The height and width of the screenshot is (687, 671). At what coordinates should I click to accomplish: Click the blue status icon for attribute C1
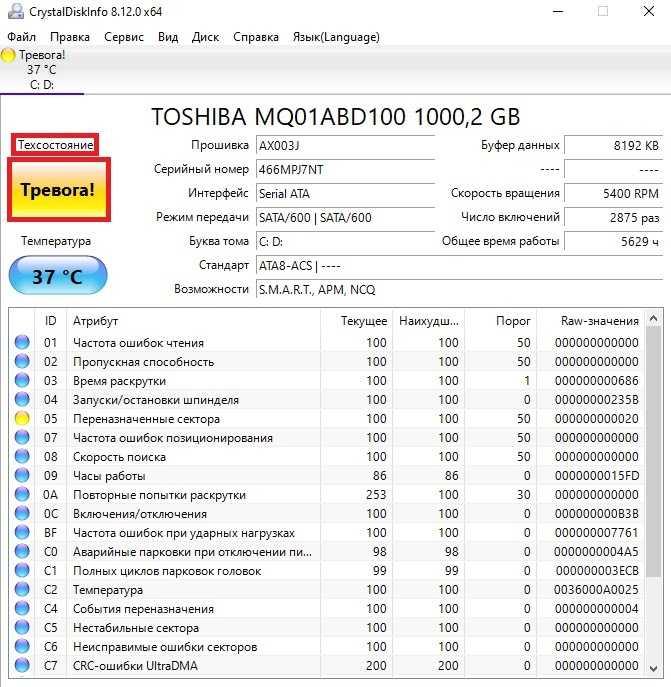[22, 570]
